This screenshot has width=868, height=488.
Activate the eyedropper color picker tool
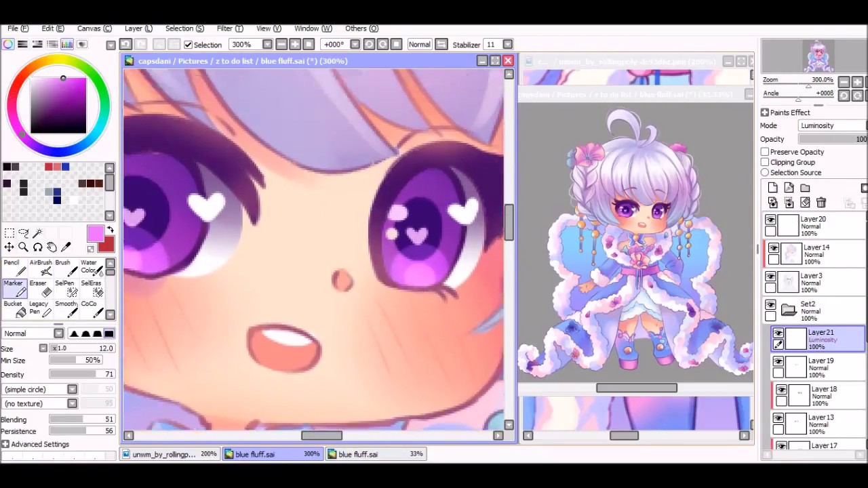pos(66,247)
